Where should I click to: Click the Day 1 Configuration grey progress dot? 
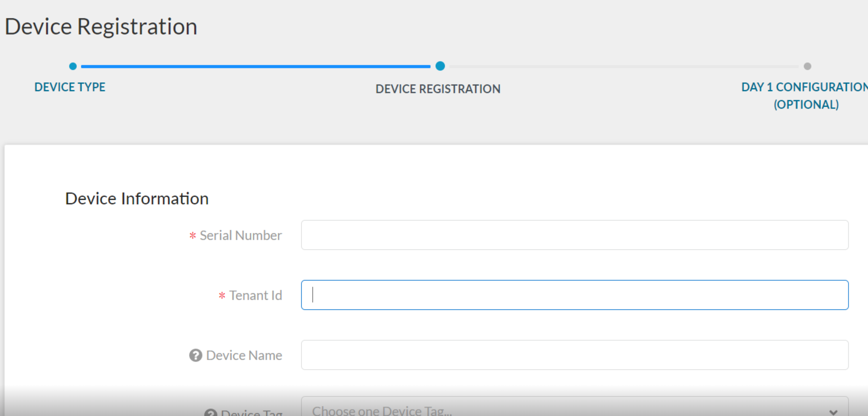[x=807, y=66]
